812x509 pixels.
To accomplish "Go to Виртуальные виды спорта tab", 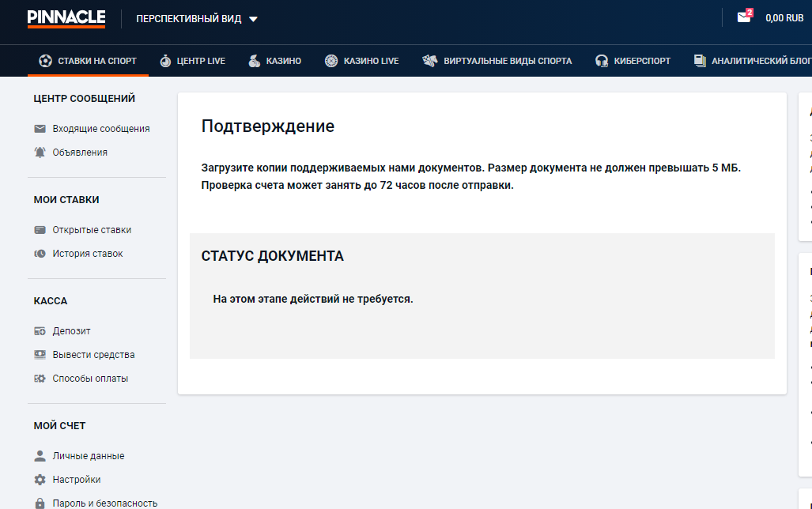I will pos(497,61).
